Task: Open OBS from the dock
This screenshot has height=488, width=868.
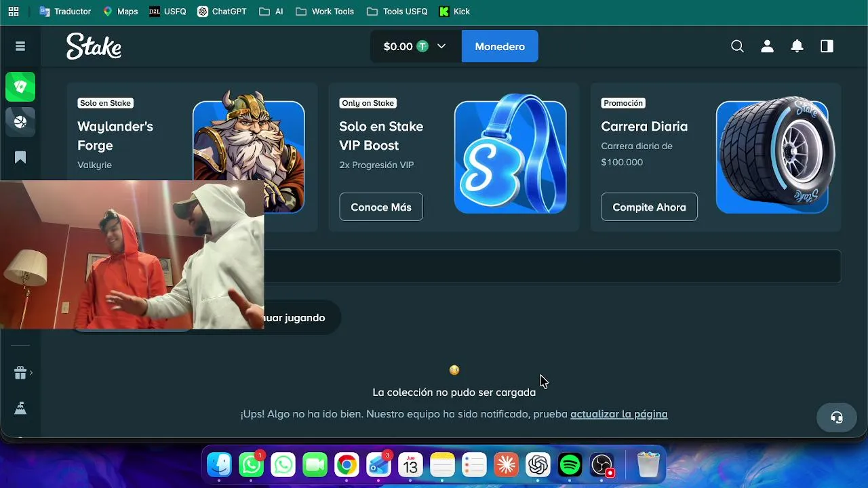Action: (x=601, y=465)
